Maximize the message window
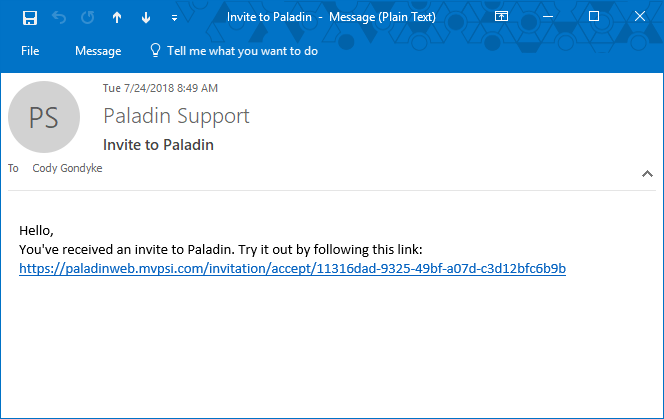The width and height of the screenshot is (664, 419). [594, 17]
